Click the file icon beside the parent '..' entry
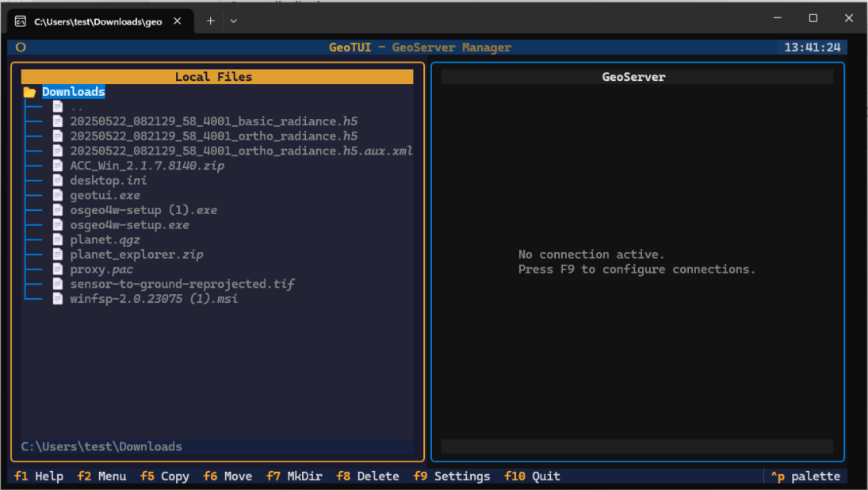 tap(58, 106)
